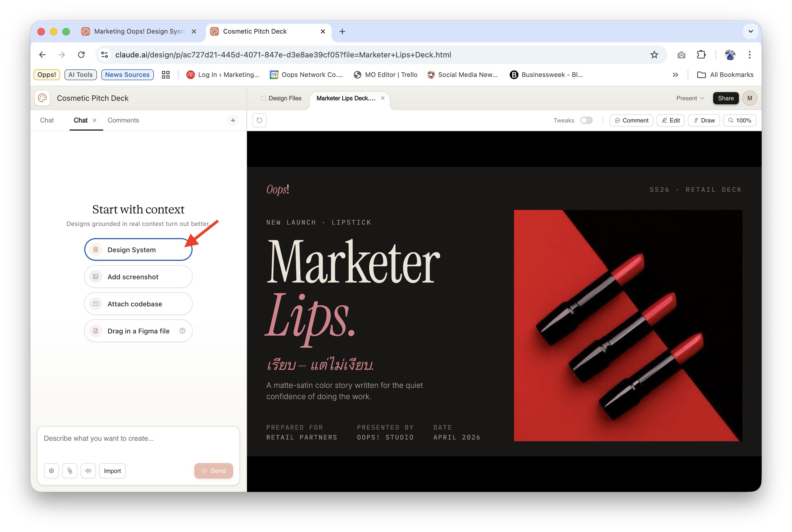Close the Marketer Lips Deck tab

click(x=382, y=98)
